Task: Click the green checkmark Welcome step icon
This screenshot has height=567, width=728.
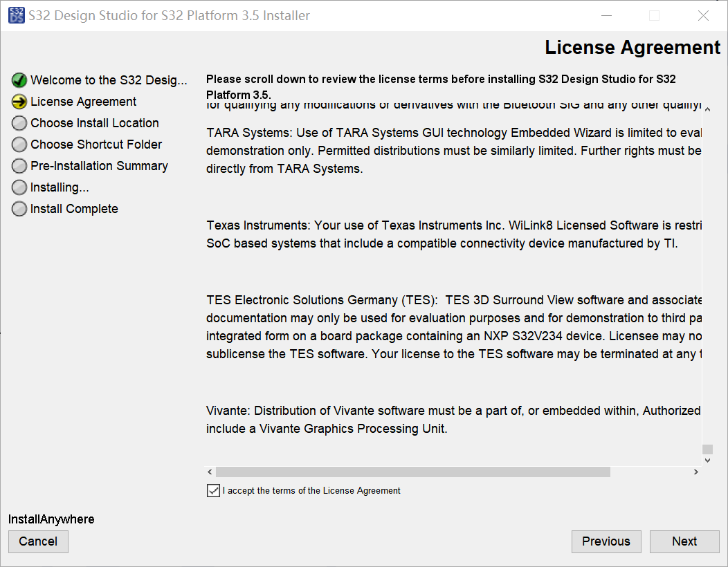Action: click(19, 80)
